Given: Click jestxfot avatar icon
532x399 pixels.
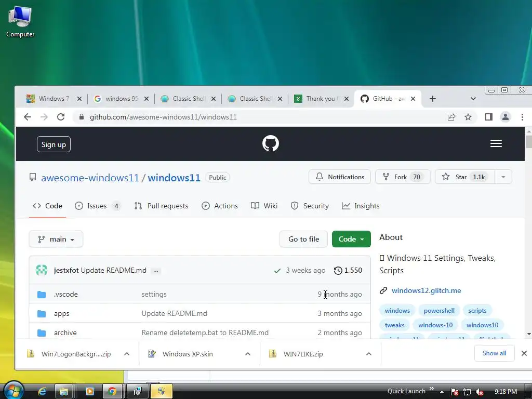Looking at the screenshot, I should point(42,270).
